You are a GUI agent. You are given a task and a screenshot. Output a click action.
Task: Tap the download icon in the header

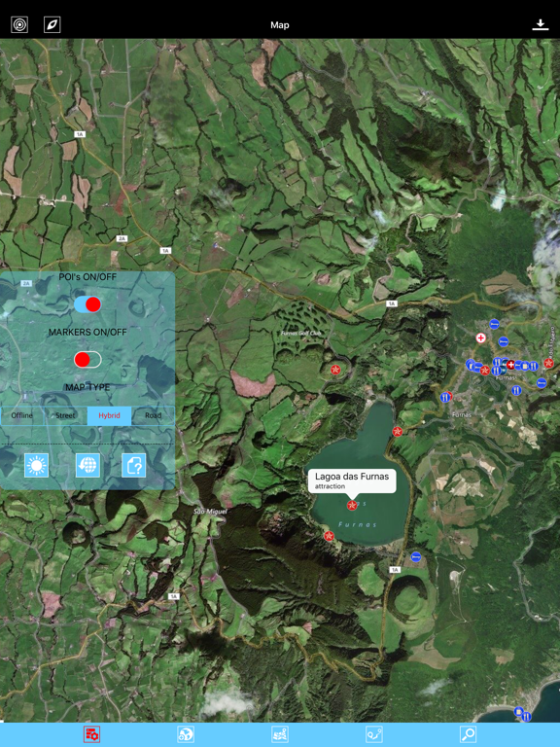(541, 24)
